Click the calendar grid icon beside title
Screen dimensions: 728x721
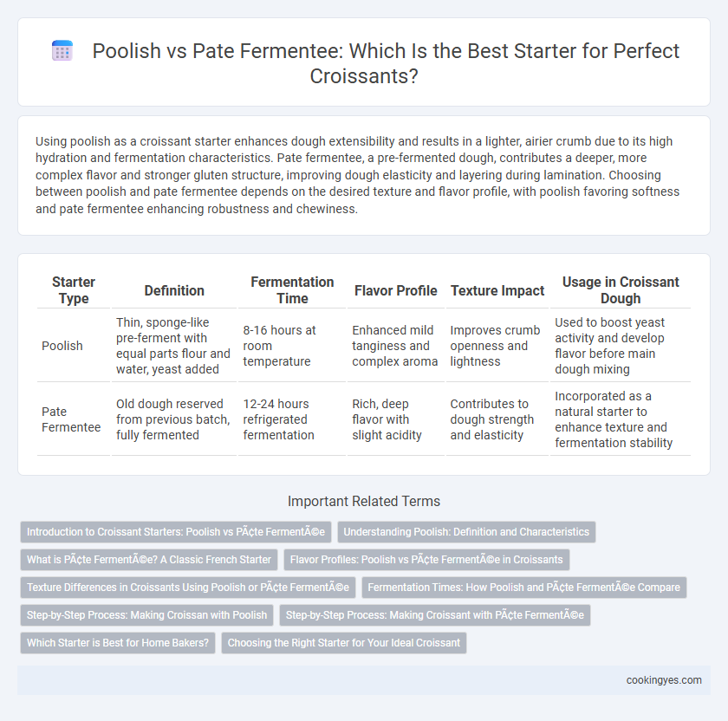point(62,50)
